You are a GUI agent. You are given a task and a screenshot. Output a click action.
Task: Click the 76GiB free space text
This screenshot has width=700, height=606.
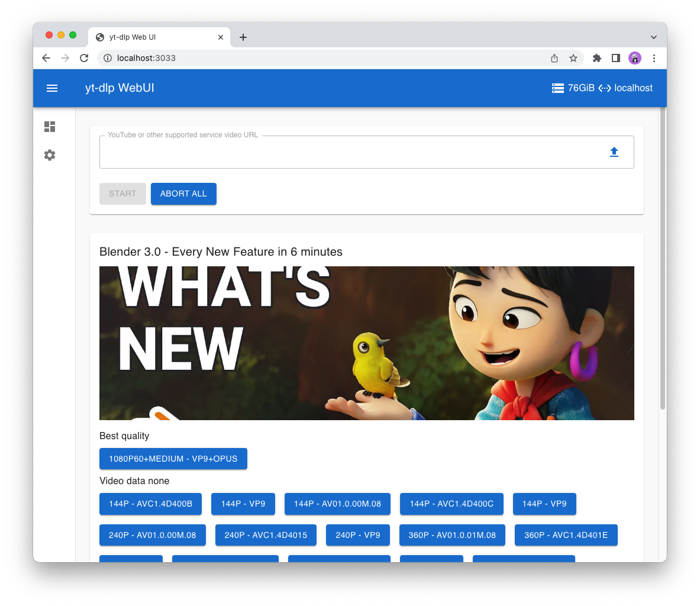tap(581, 88)
